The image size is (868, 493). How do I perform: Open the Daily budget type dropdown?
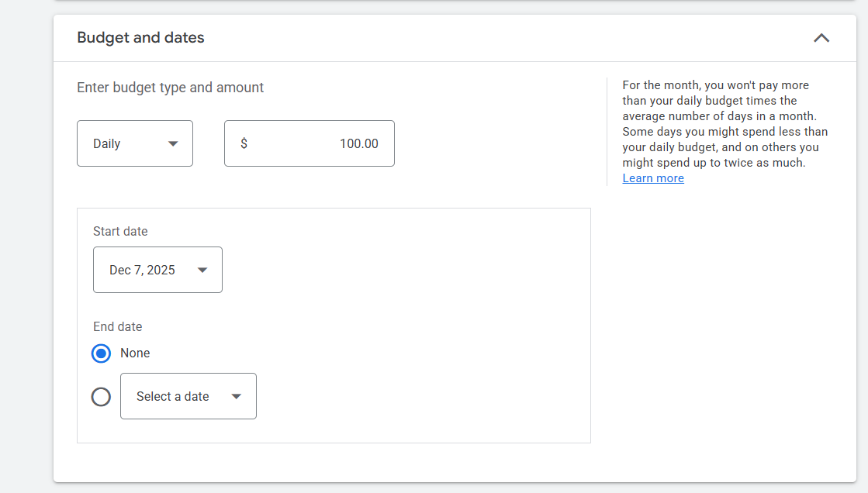124,143
